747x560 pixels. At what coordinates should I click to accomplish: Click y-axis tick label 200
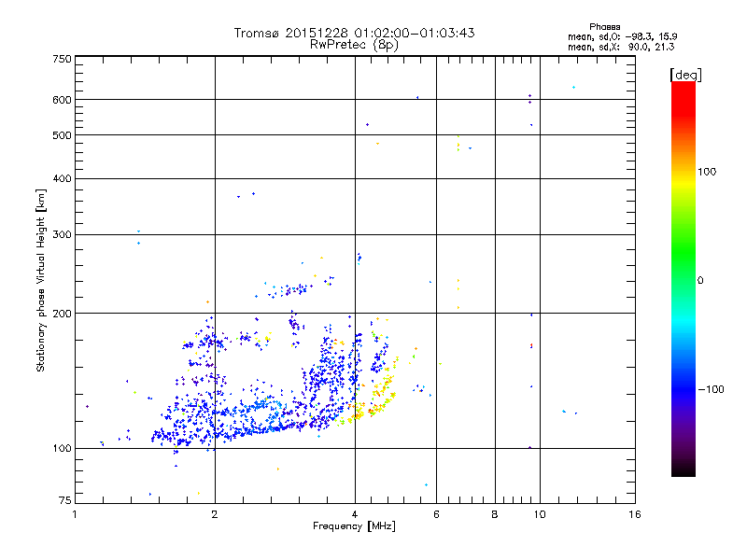pyautogui.click(x=62, y=314)
